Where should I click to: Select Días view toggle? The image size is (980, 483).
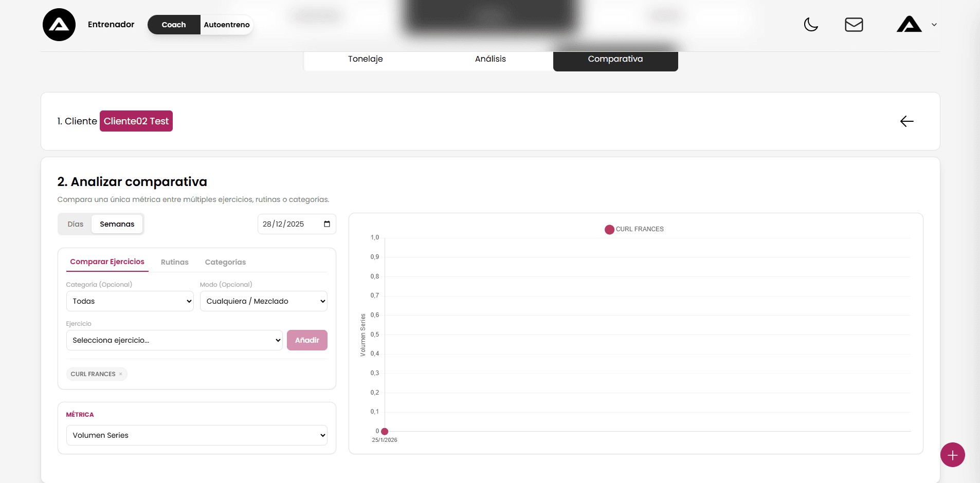click(75, 224)
